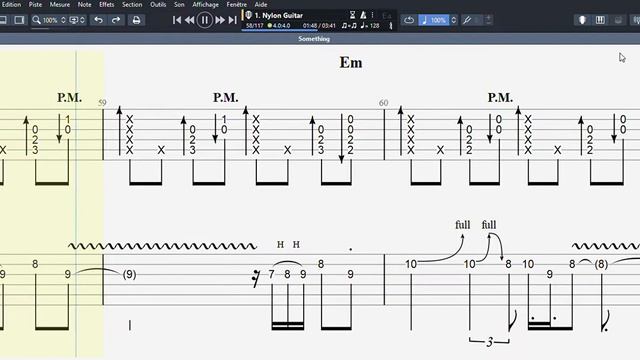Enable loop playback

pyautogui.click(x=409, y=20)
